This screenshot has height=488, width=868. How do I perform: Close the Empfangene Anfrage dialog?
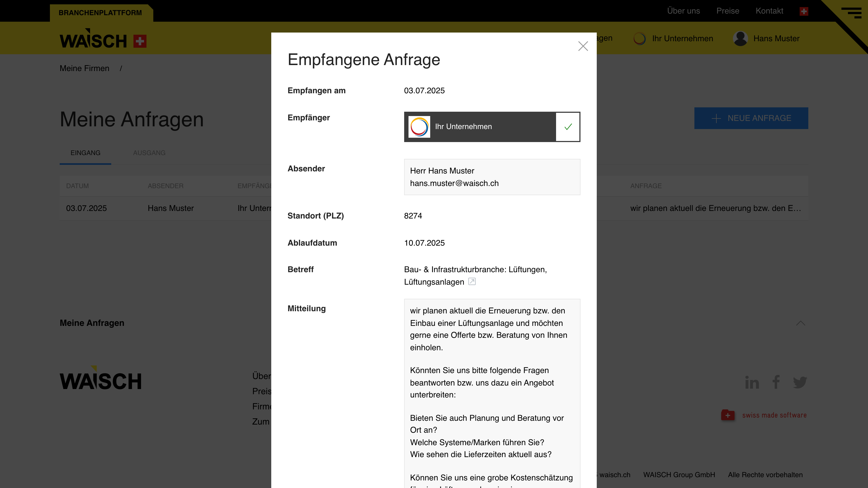point(583,46)
